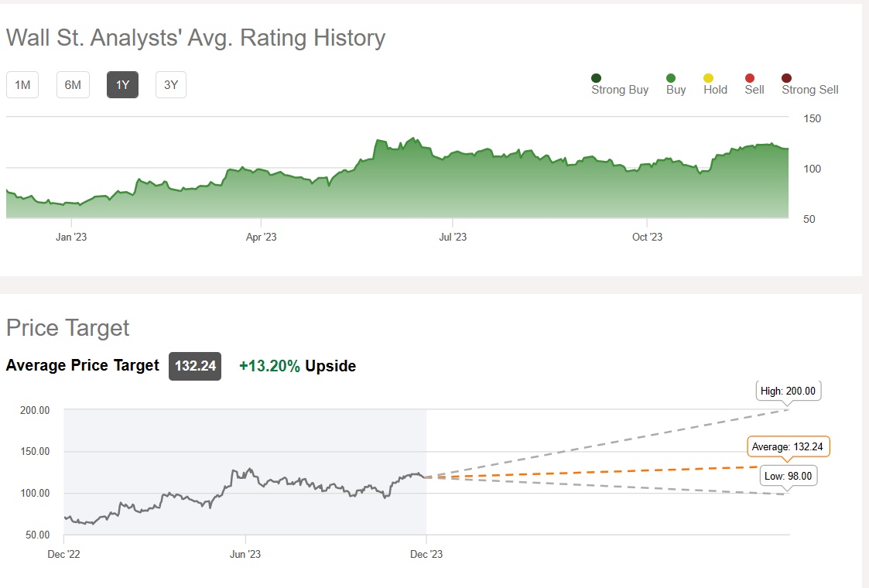Image resolution: width=869 pixels, height=588 pixels.
Task: Click the Apr '23 axis label
Action: coord(261,237)
